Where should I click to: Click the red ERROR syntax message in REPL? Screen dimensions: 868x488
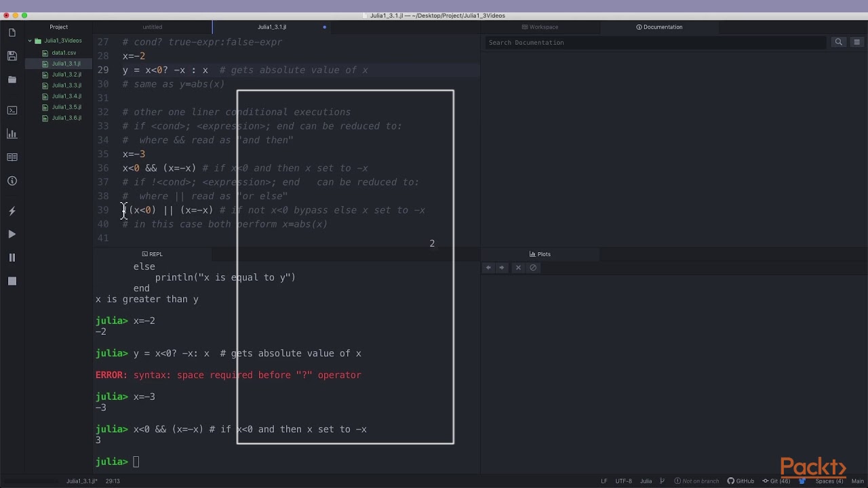coord(229,375)
